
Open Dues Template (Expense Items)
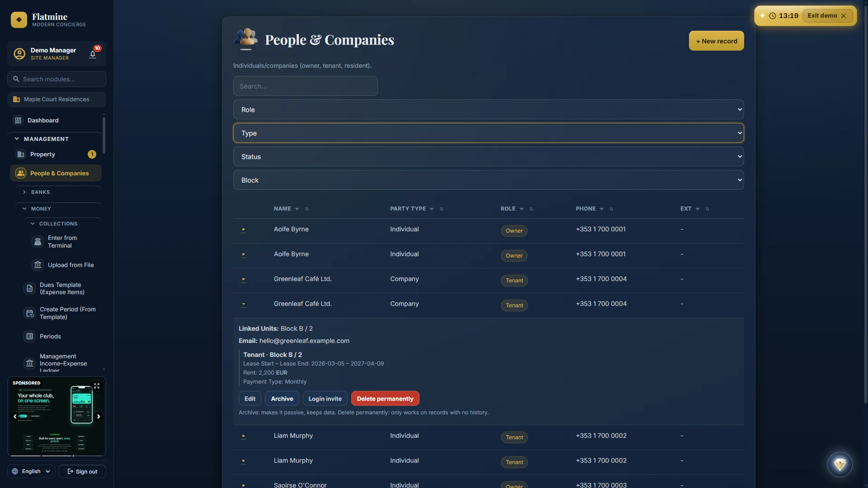60,289
